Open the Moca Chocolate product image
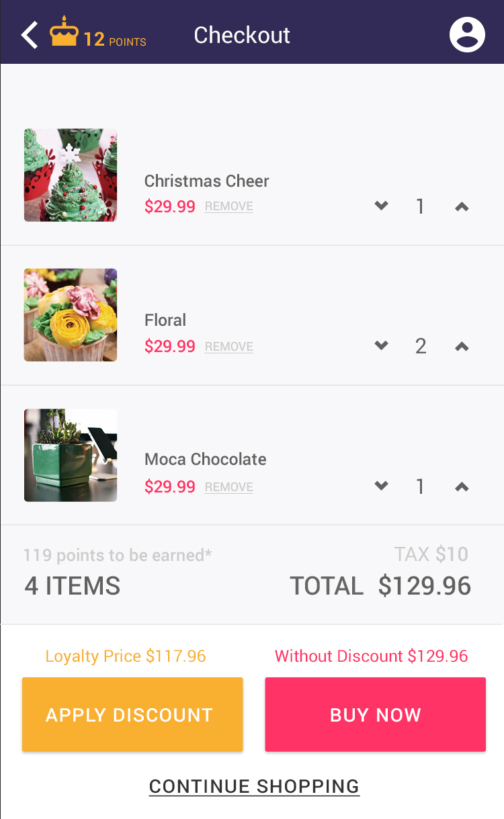504x819 pixels. (x=71, y=455)
